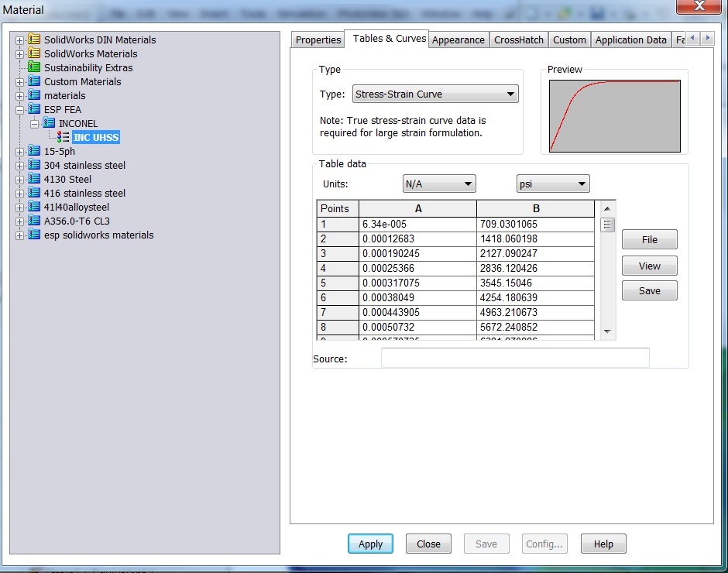This screenshot has height=573, width=728.
Task: Click column header B
Action: pyautogui.click(x=535, y=208)
